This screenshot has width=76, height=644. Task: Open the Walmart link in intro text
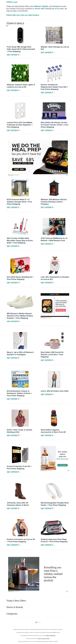click(37, 6)
